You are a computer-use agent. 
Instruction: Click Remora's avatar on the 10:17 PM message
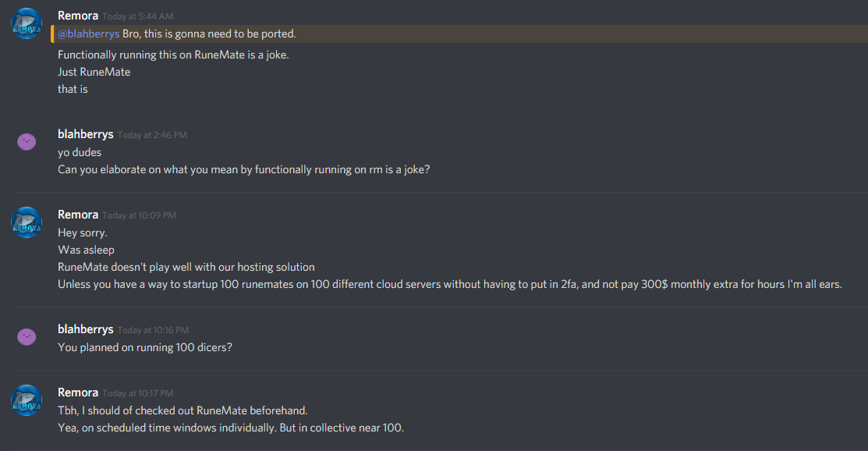[x=27, y=400]
